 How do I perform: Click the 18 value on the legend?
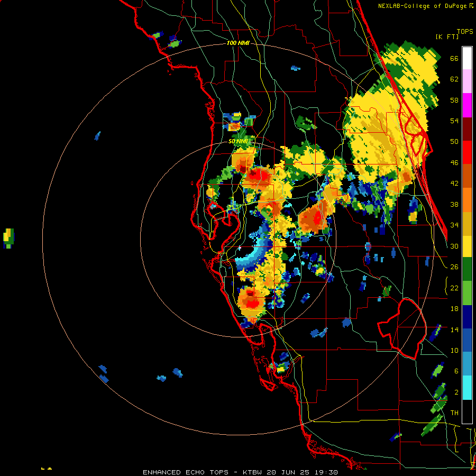pos(454,309)
